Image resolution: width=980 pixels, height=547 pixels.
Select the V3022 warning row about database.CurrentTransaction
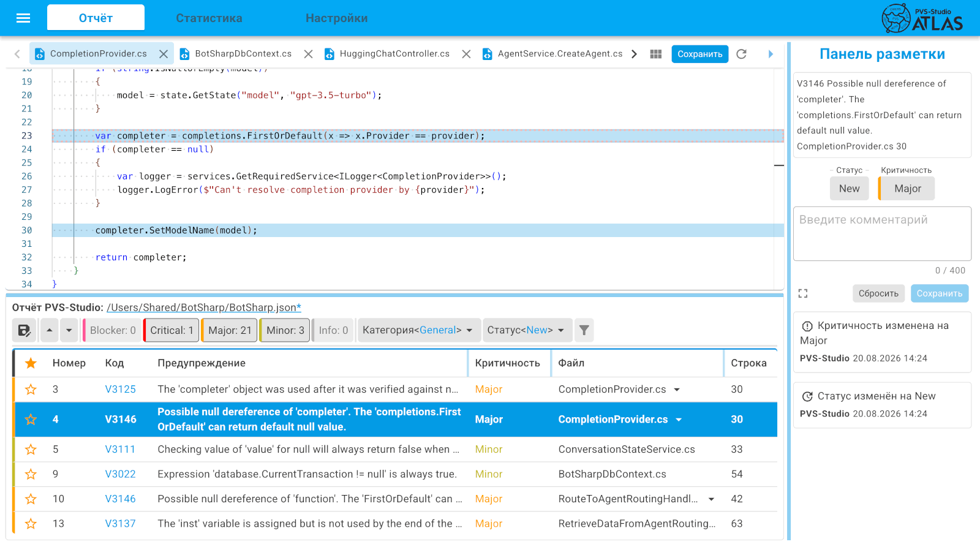coord(396,474)
